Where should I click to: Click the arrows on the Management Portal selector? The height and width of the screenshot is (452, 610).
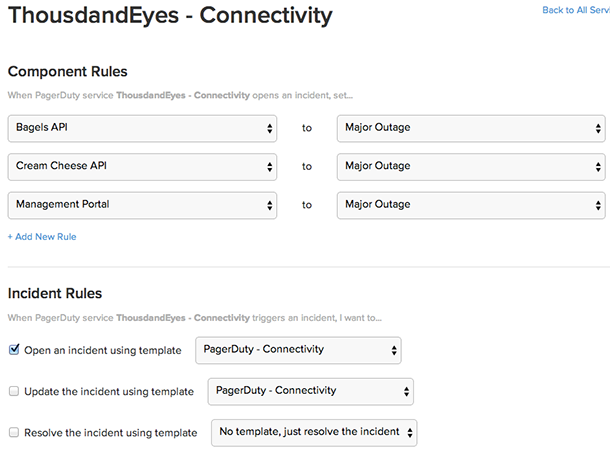[x=270, y=205]
